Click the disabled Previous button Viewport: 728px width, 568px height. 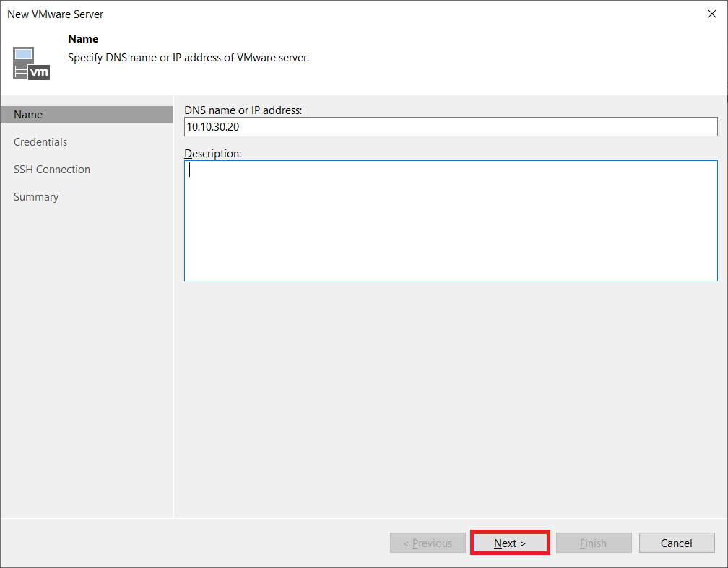(428, 543)
